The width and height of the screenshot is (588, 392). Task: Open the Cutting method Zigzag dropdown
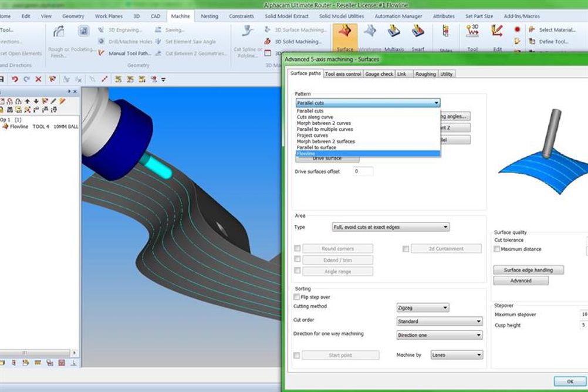(423, 307)
